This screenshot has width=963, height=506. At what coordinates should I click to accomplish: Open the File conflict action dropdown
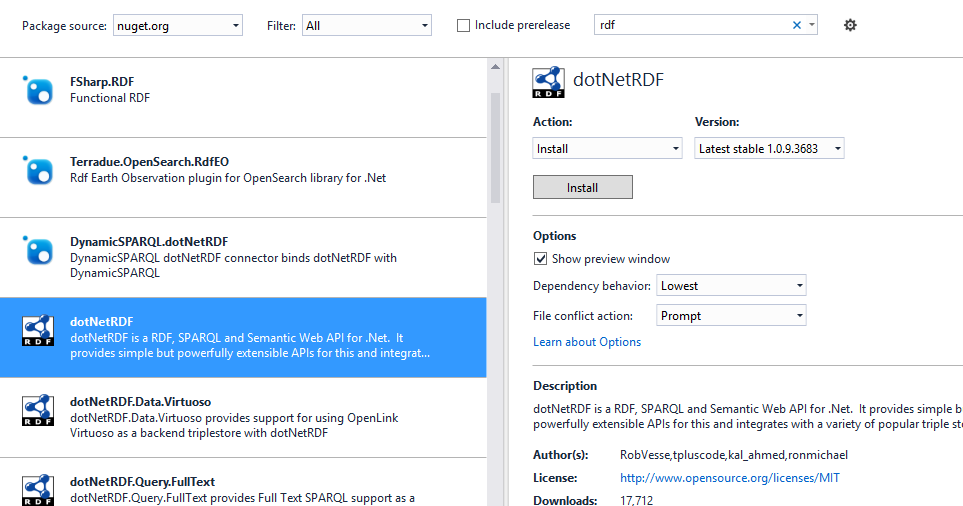point(732,316)
